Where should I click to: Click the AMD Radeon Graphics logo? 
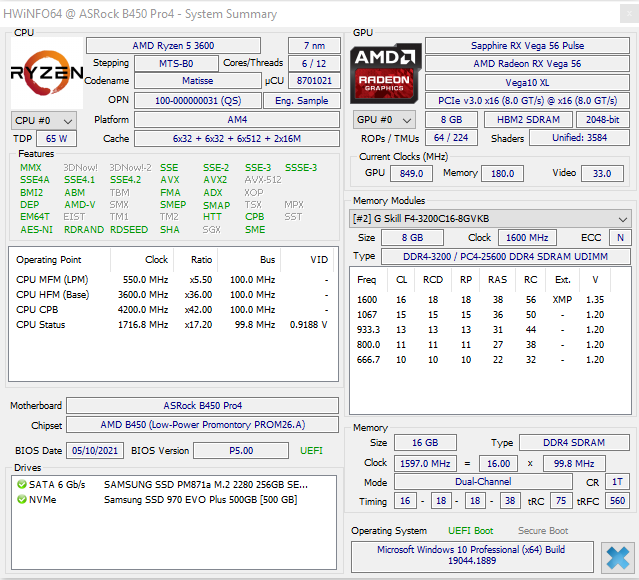(385, 73)
